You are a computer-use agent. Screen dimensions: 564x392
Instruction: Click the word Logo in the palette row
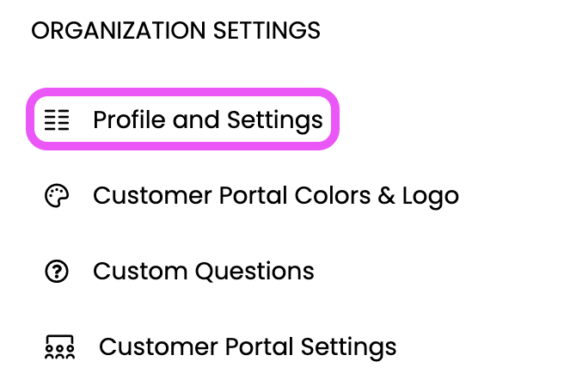[x=431, y=197]
